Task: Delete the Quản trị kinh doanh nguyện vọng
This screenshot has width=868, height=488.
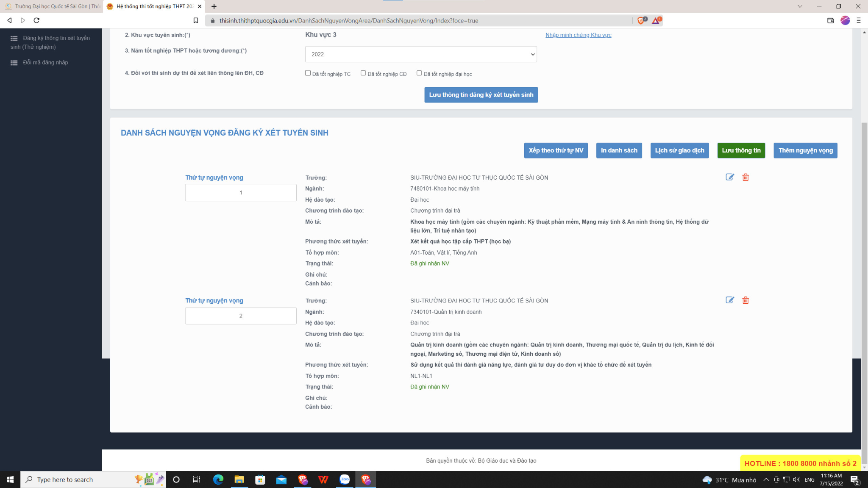Action: [746, 300]
